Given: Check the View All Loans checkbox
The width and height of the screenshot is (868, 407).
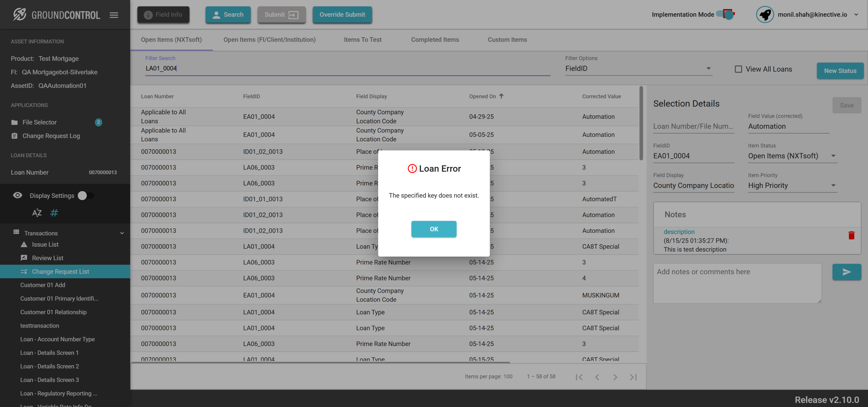Looking at the screenshot, I should [x=738, y=69].
